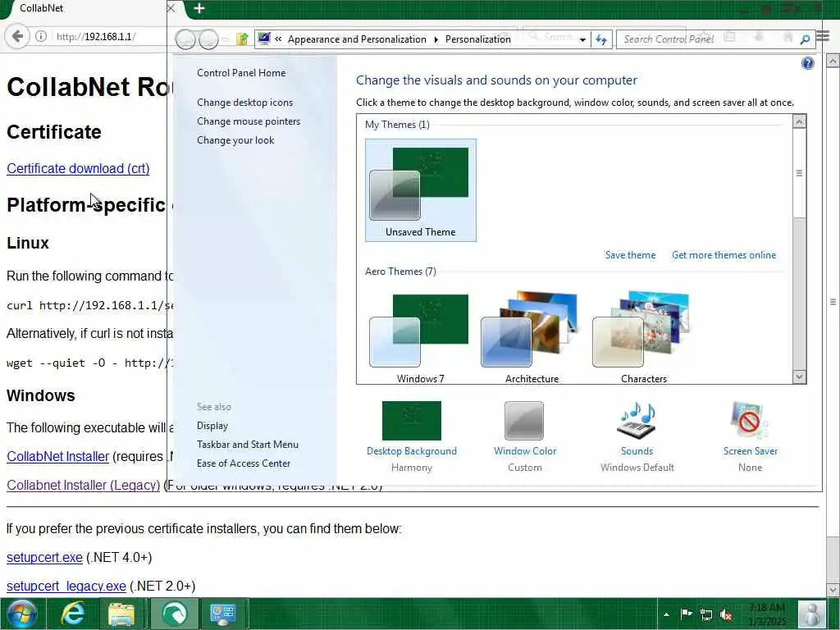Screen dimensions: 840x630
Task: Open the Window Color swatch
Action: [x=524, y=421]
